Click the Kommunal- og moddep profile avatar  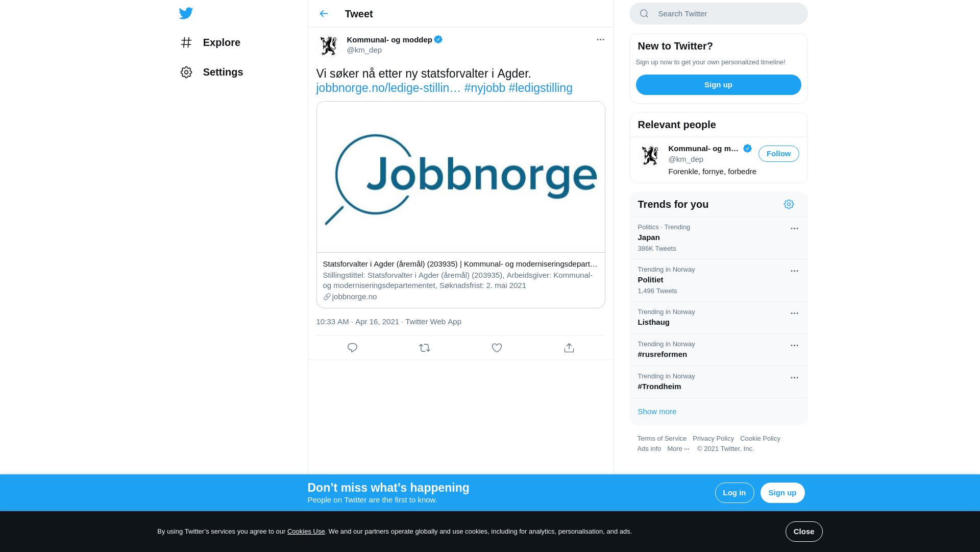pos(328,45)
